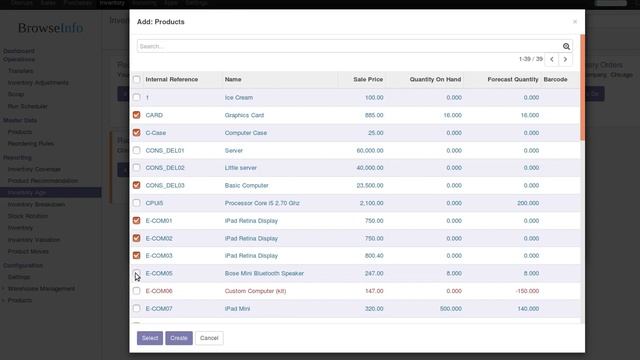640x360 pixels.
Task: Click the -150.000 forecast quantity cell
Action: point(526,291)
